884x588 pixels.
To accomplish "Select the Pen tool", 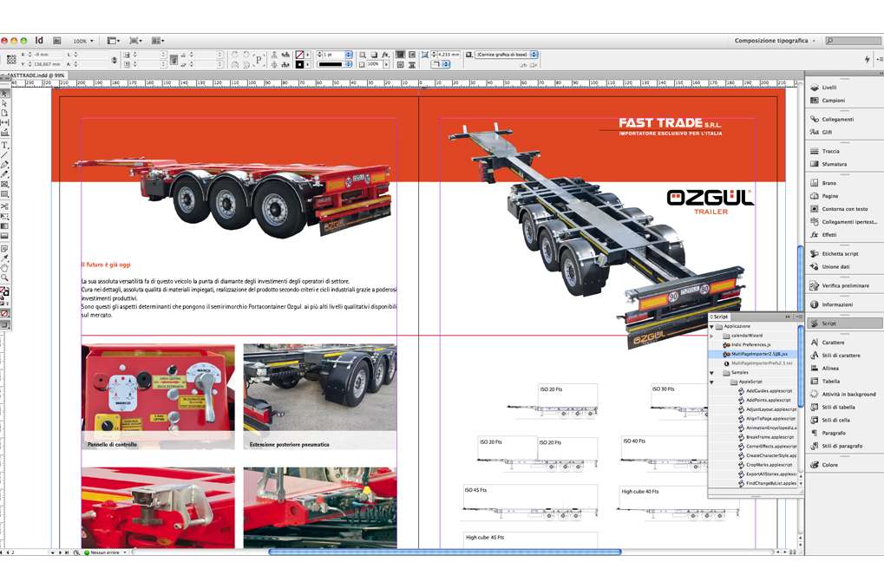I will 4,165.
